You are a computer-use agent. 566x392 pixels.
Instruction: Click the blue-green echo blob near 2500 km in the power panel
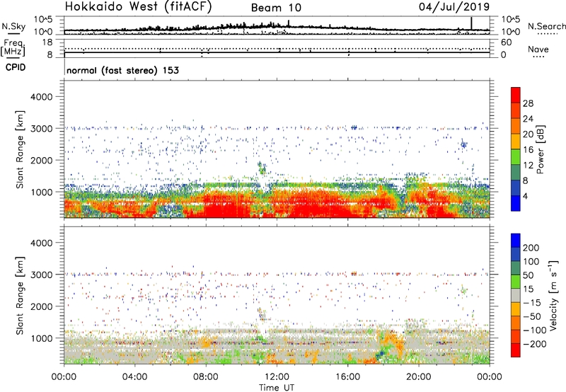click(x=463, y=144)
